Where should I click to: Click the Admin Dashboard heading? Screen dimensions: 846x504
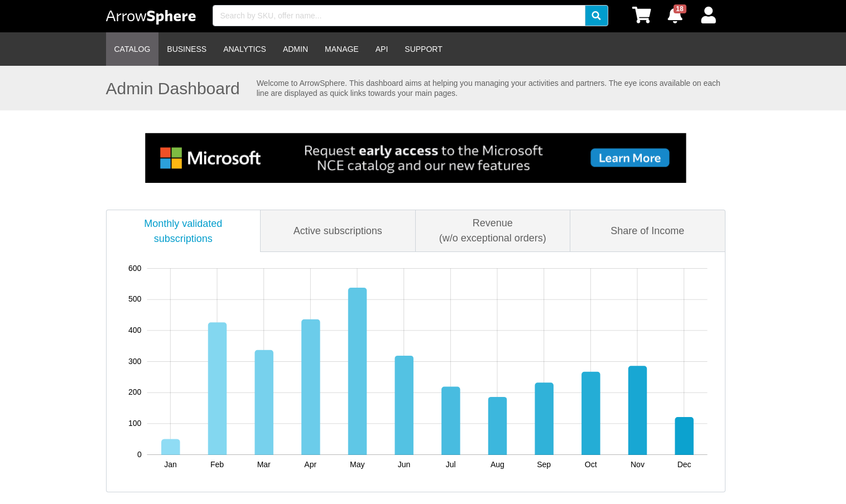(x=173, y=89)
